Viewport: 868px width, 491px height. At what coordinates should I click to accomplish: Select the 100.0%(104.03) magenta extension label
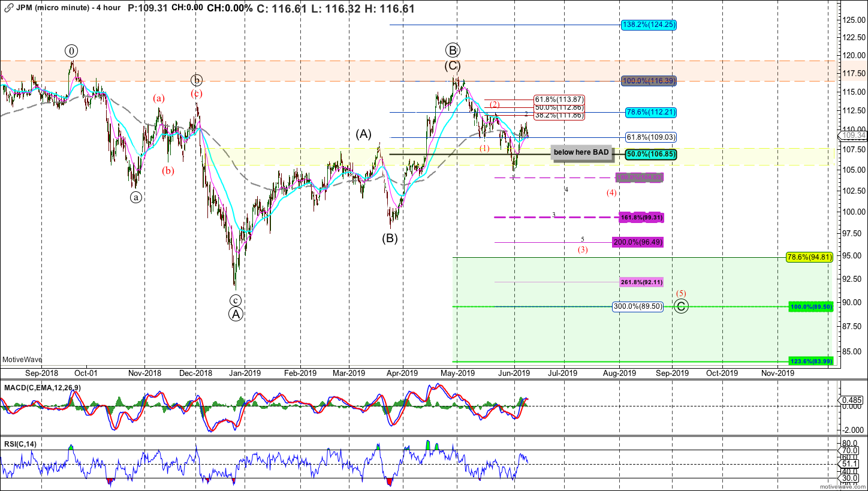[640, 177]
